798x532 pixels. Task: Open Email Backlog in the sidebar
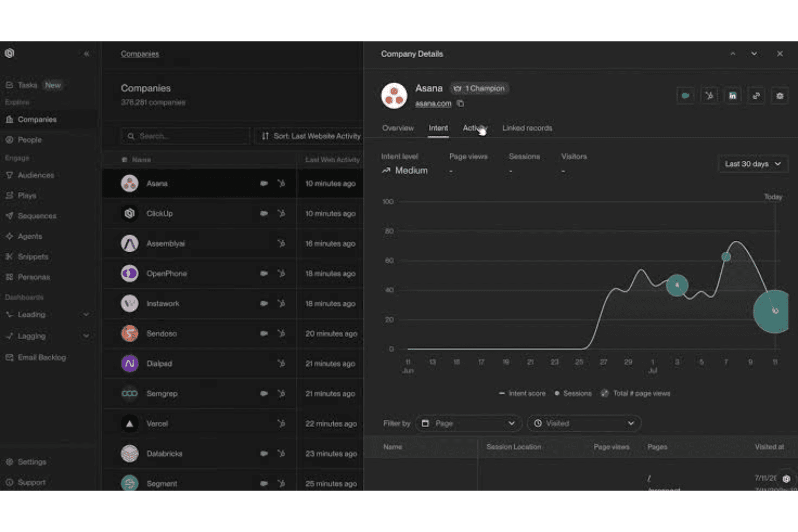42,357
